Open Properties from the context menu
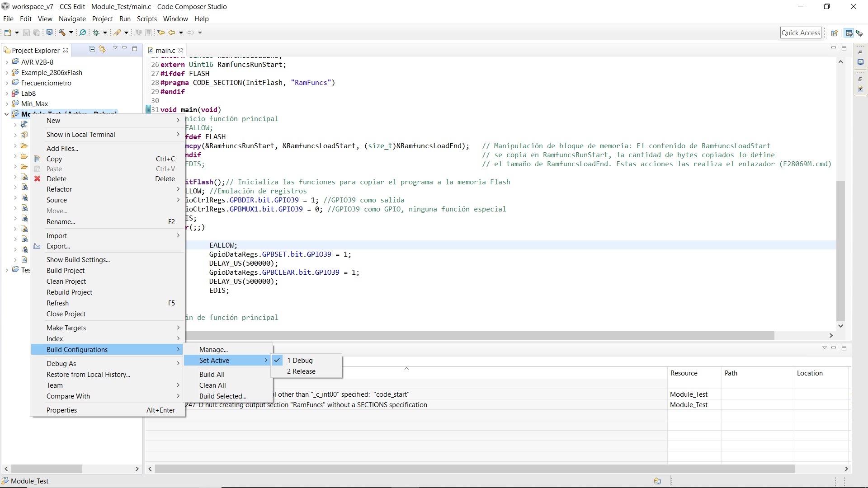This screenshot has width=868, height=488. [61, 410]
